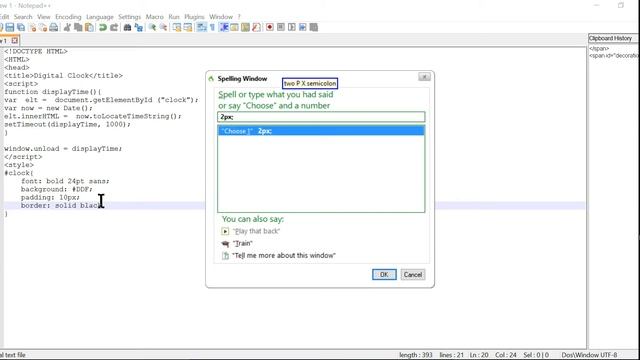640x360 pixels.
Task: Click the "two P X semicolon" results box
Action: (x=310, y=83)
